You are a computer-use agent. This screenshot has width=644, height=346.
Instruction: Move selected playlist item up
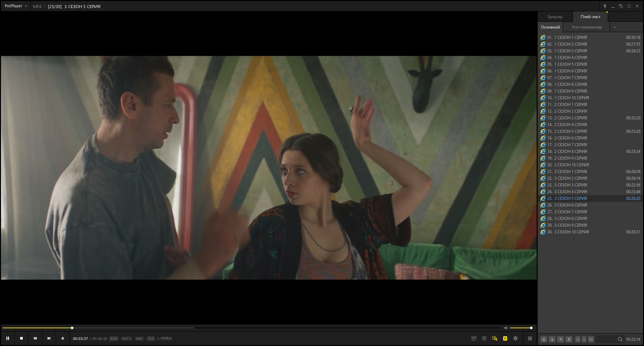(x=552, y=339)
